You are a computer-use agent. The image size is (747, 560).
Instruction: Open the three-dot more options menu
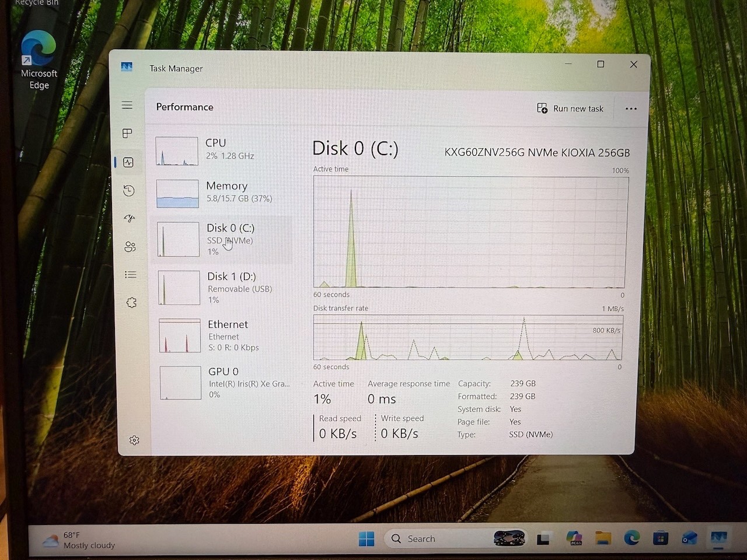631,108
